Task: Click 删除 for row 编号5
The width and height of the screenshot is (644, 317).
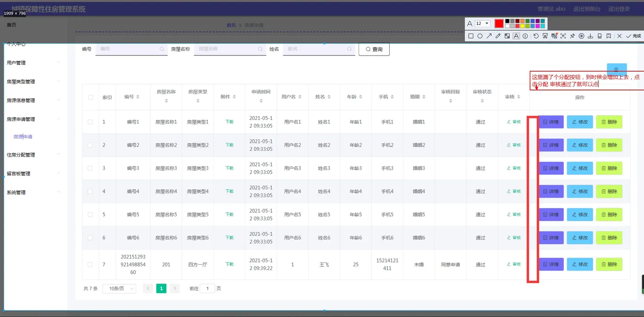Action: click(x=609, y=215)
